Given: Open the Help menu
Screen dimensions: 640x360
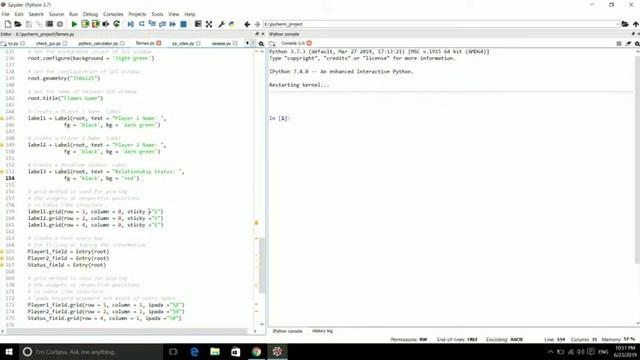Looking at the screenshot, I should (x=190, y=14).
